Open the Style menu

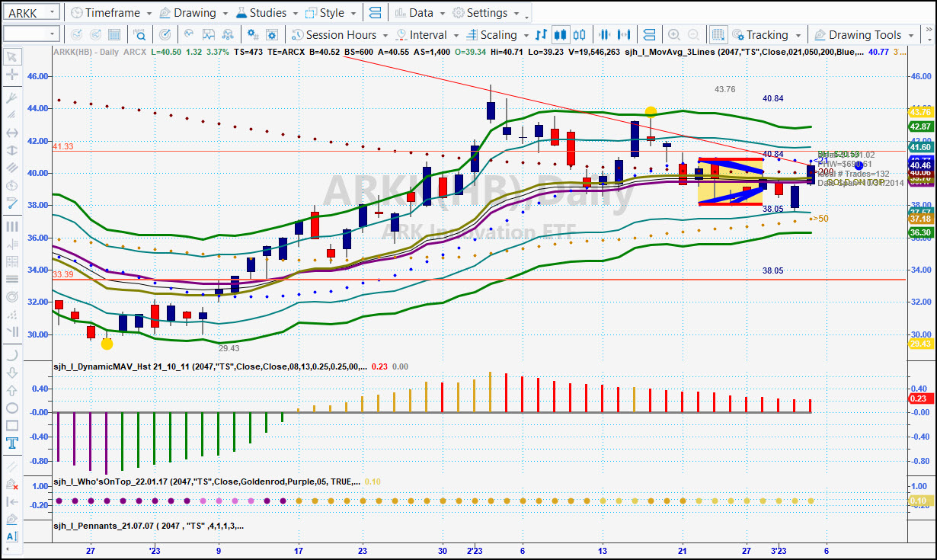pos(330,13)
